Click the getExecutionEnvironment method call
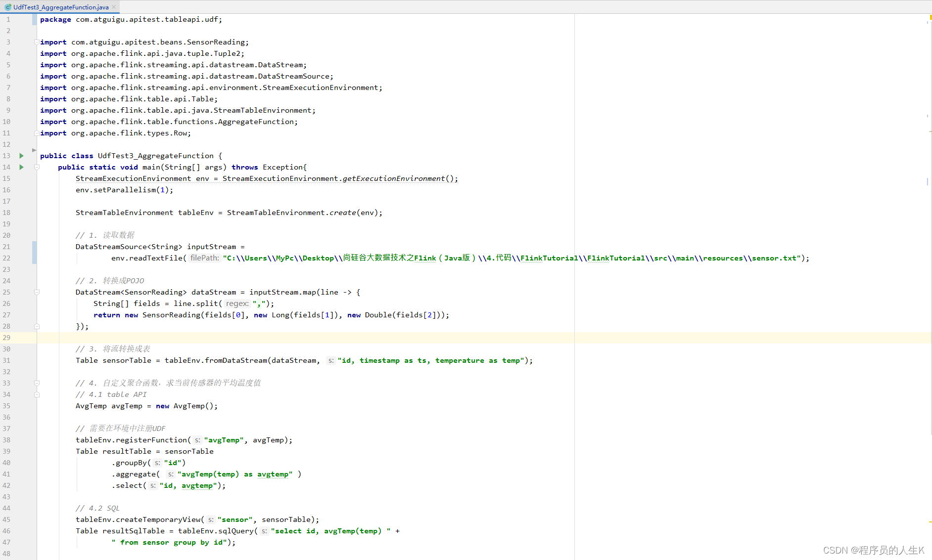The image size is (932, 560). [x=393, y=178]
